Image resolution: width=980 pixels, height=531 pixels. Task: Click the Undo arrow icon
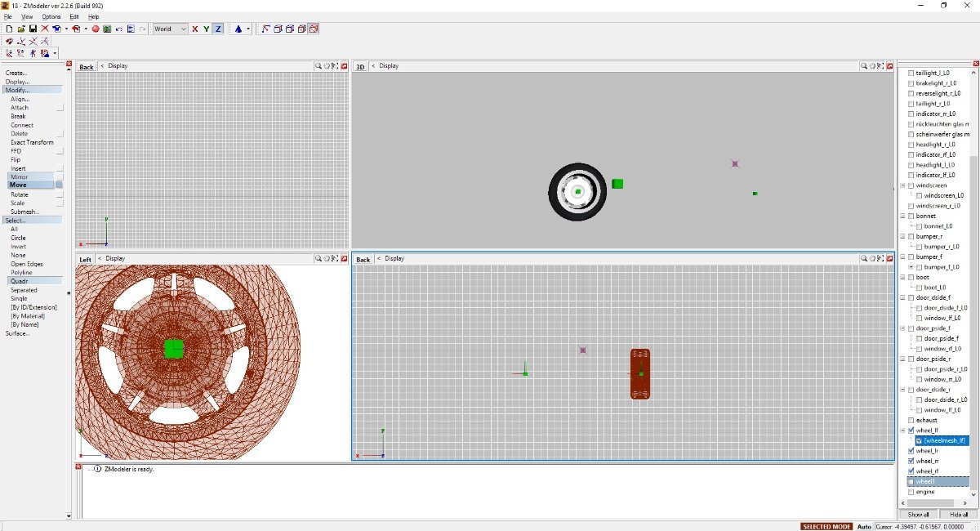pyautogui.click(x=119, y=29)
